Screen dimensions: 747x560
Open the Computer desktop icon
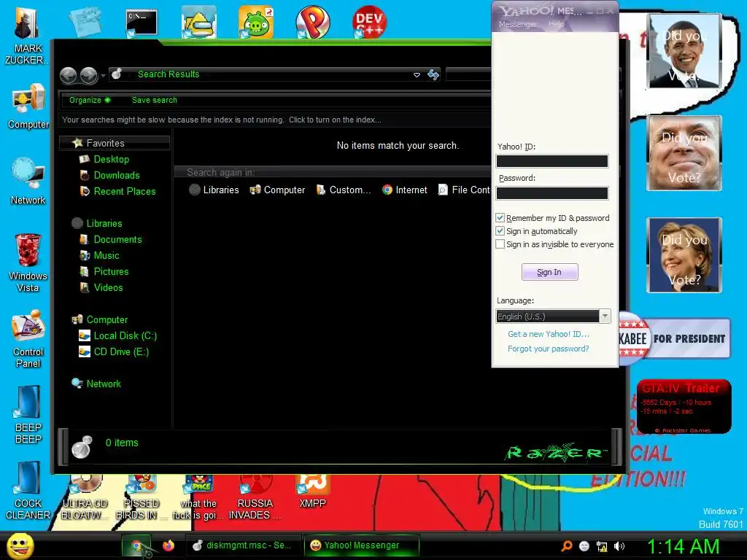coord(28,106)
